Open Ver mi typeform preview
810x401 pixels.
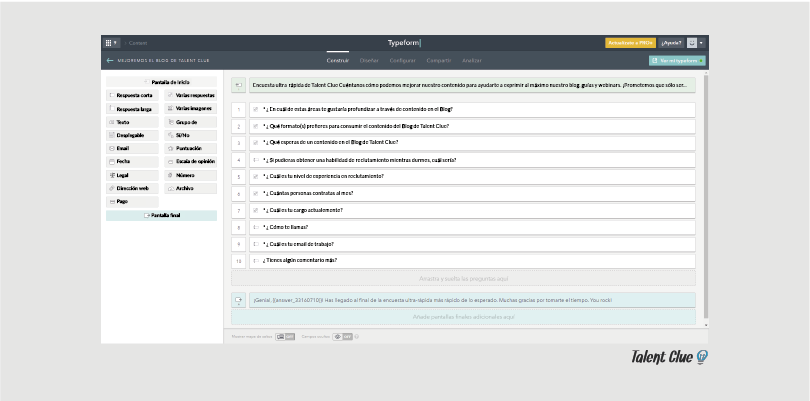(677, 60)
